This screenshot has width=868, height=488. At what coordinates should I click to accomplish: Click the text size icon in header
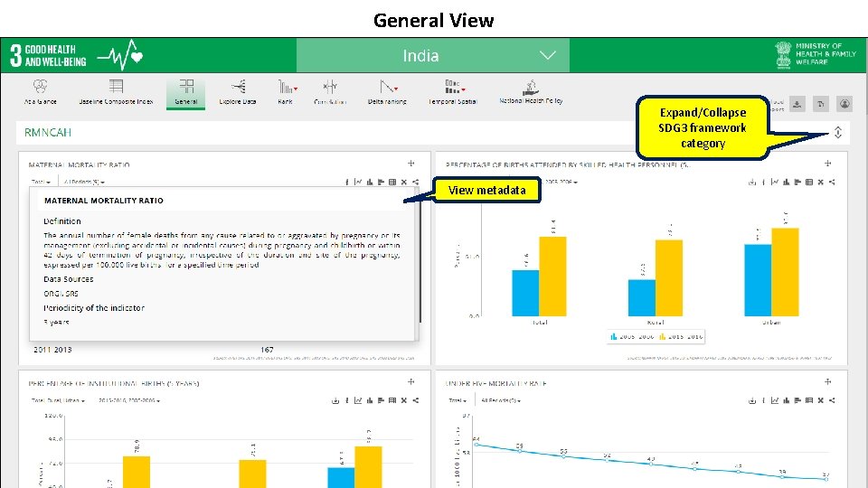coord(821,103)
